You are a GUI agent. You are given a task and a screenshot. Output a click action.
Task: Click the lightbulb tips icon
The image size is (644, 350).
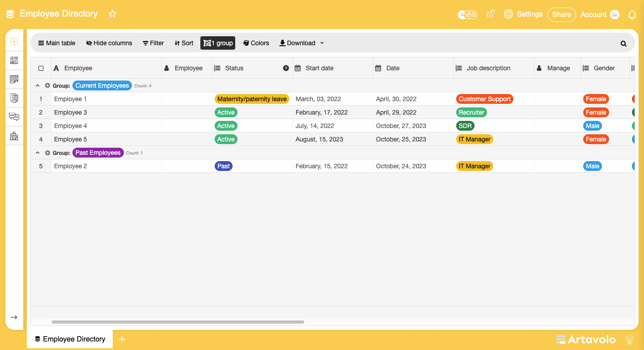[630, 339]
